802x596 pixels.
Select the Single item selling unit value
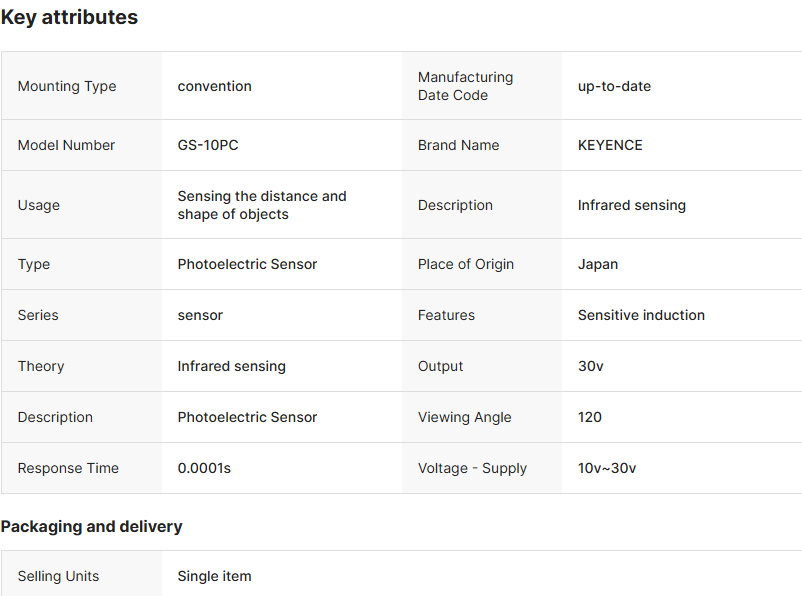coord(214,576)
